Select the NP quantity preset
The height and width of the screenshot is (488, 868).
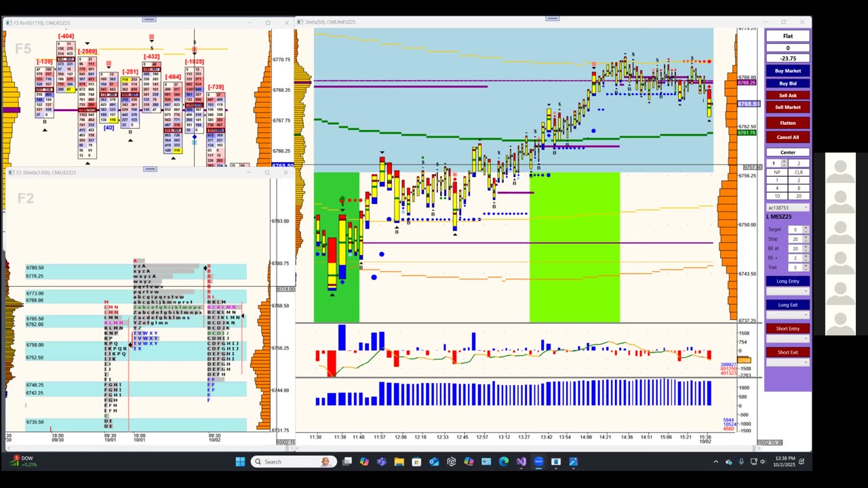click(x=776, y=172)
